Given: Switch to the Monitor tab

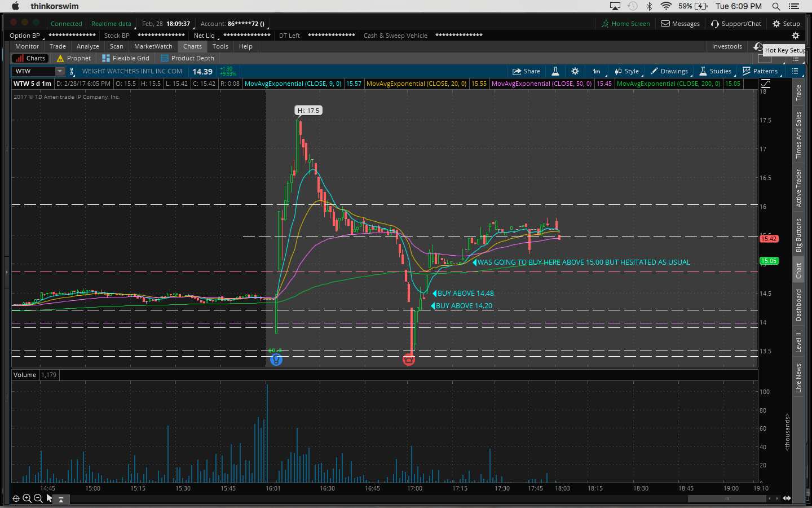Looking at the screenshot, I should [27, 46].
